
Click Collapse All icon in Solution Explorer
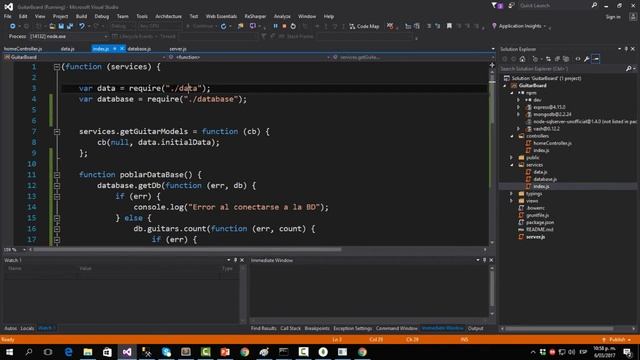pyautogui.click(x=557, y=59)
